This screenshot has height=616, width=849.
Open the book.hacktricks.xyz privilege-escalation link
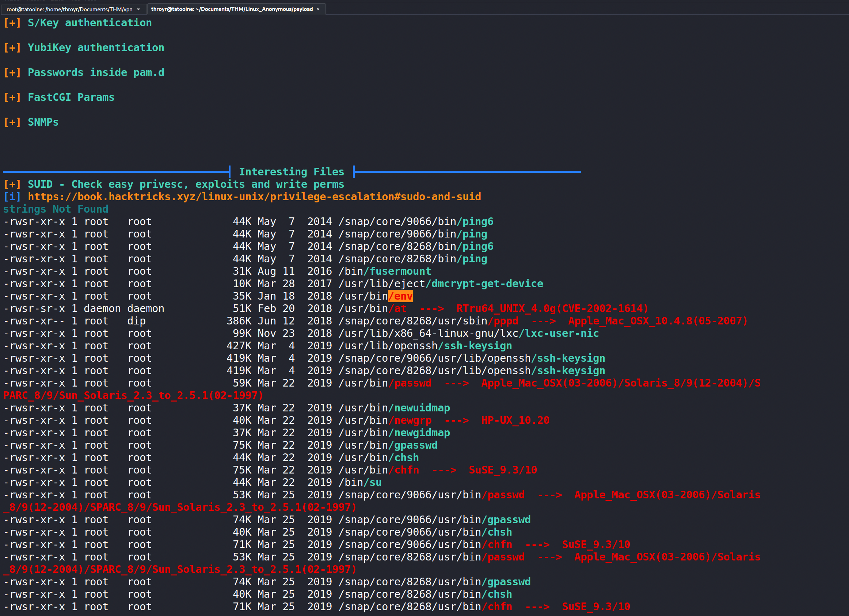coord(254,197)
